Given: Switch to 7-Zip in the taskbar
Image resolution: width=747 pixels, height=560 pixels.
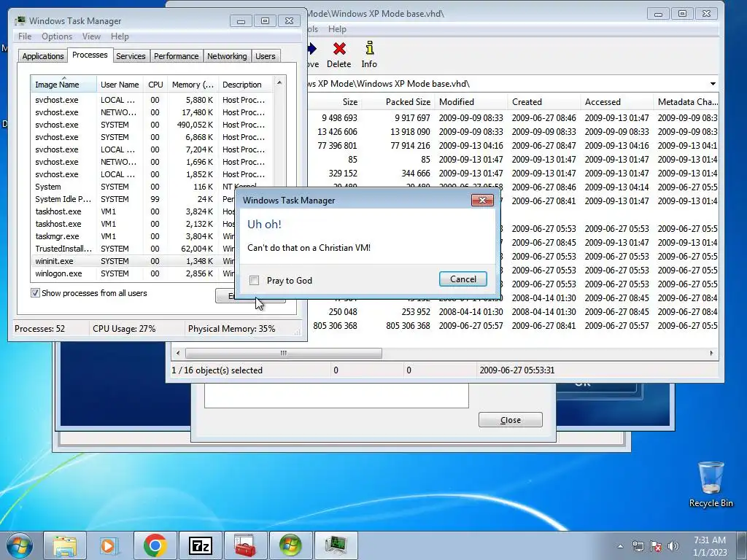Looking at the screenshot, I should [200, 545].
